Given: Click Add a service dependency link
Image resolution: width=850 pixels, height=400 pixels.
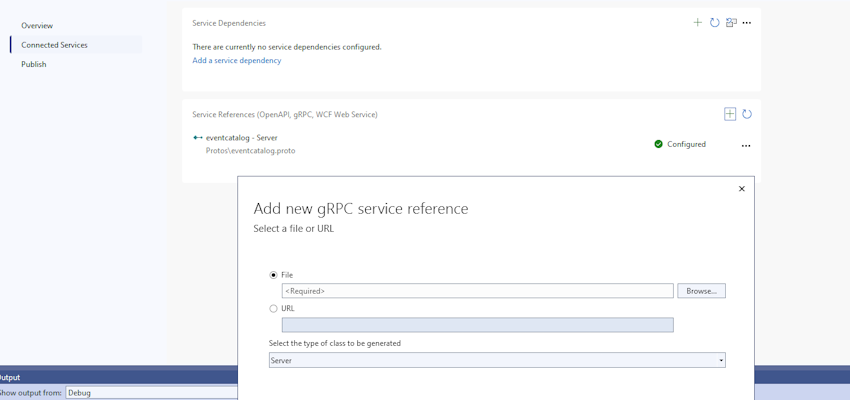Looking at the screenshot, I should [x=237, y=61].
